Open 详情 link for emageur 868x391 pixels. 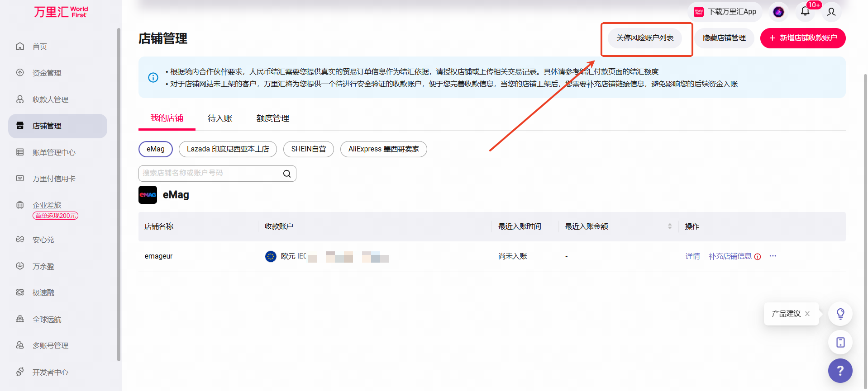[692, 256]
